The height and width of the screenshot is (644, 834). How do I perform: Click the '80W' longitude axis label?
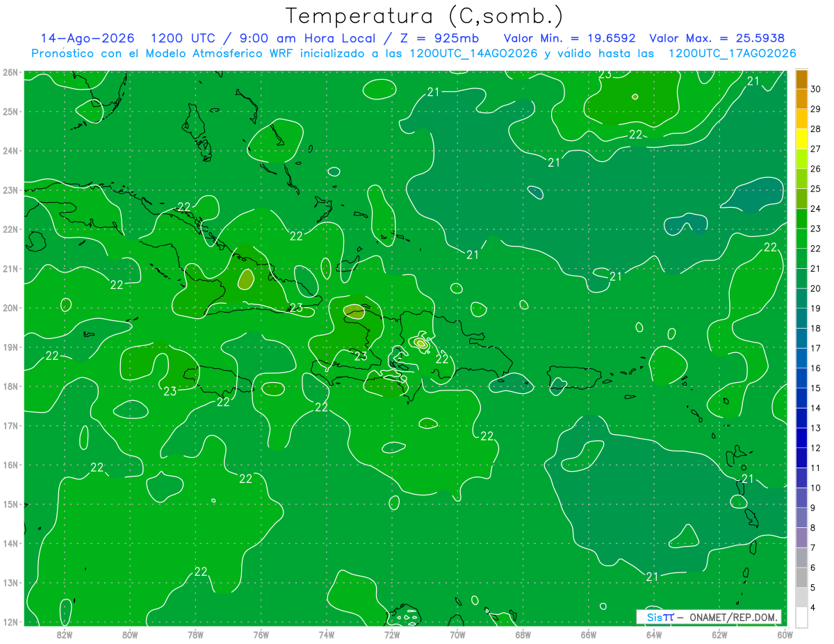pyautogui.click(x=130, y=634)
